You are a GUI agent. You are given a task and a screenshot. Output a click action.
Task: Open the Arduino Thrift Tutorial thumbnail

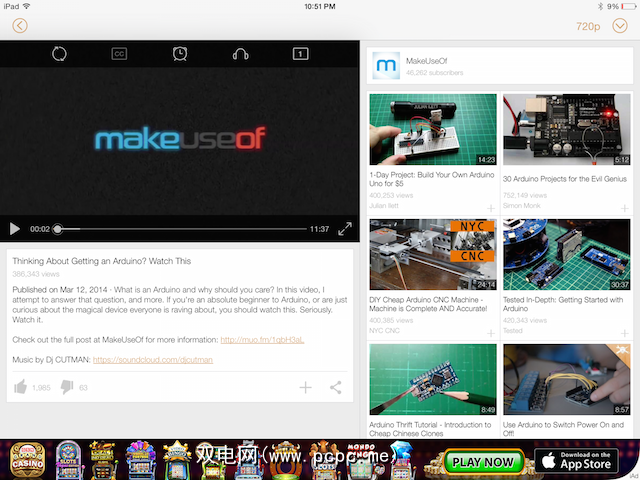[x=433, y=379]
